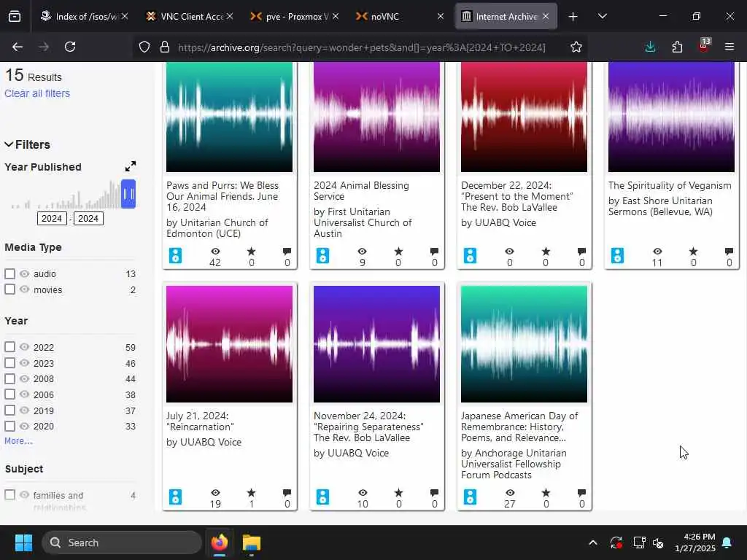Screen dimensions: 747x560
Task: Click the end year 2024 input box
Action: 88,219
